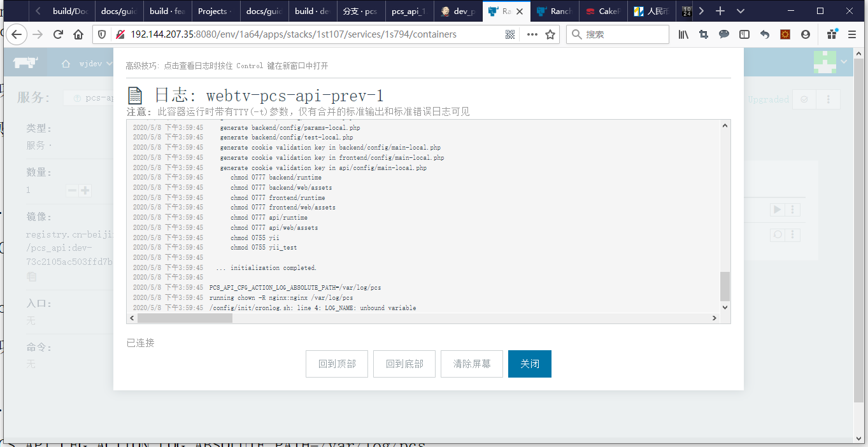This screenshot has height=447, width=868.
Task: Open tracking protection shield info
Action: (x=103, y=34)
